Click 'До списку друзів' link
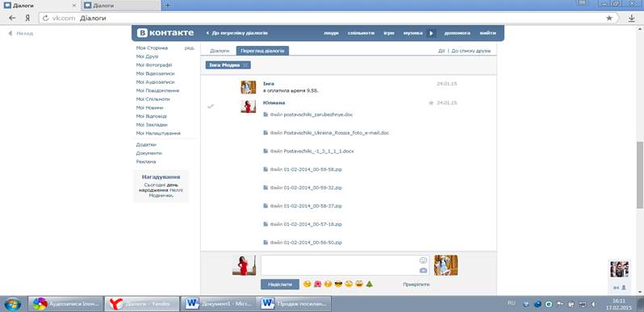 471,52
